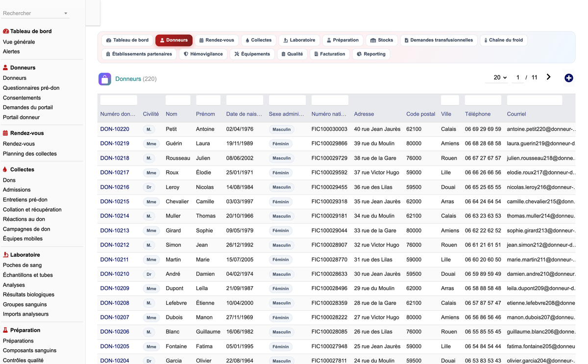Open Admissions in sidebar
This screenshot has width=588, height=364.
click(17, 190)
